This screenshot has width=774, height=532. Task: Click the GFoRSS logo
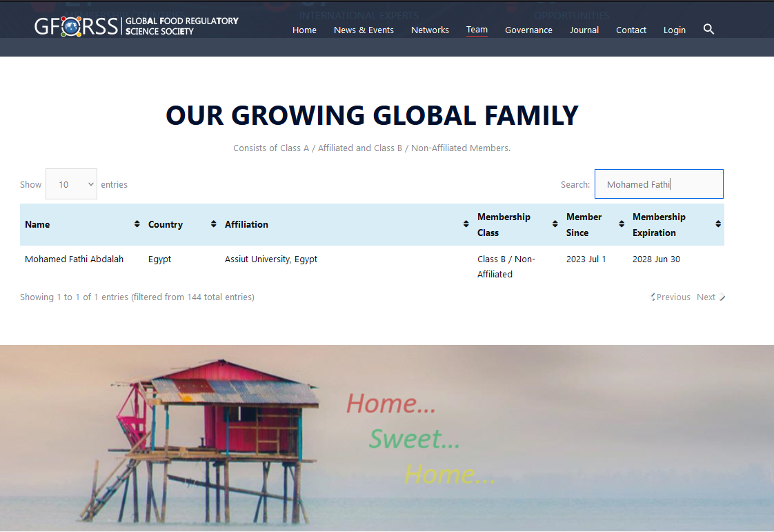(x=136, y=27)
